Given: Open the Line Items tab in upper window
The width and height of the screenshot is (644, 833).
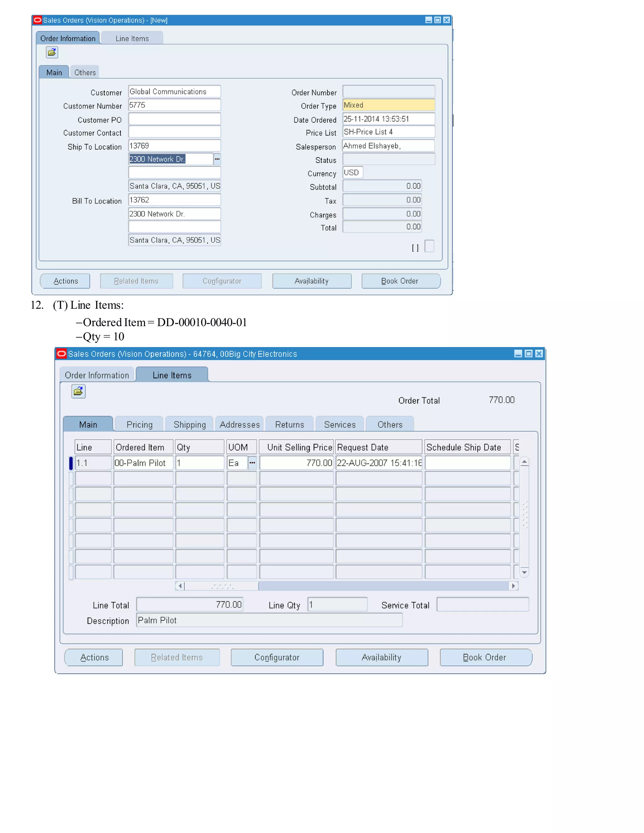Looking at the screenshot, I should tap(132, 39).
